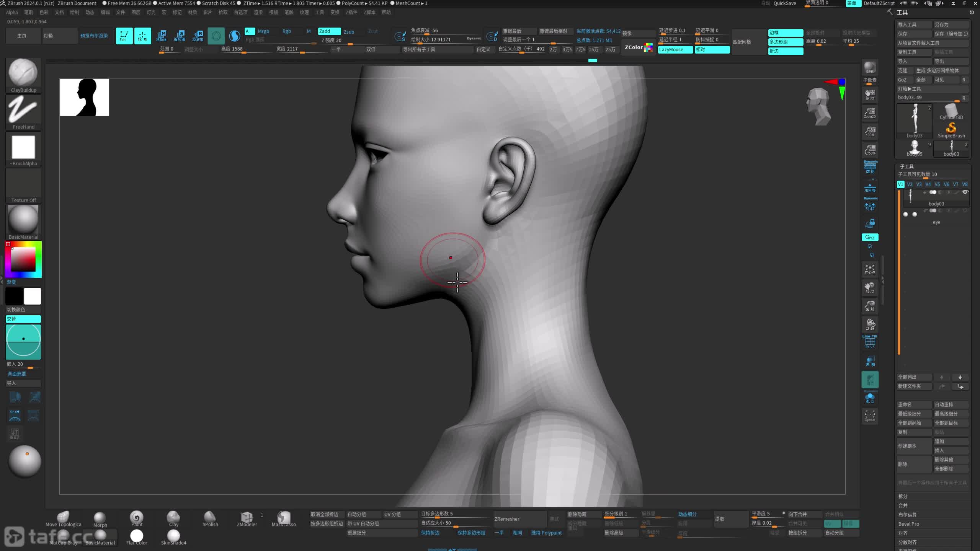Select the Move axis (移动轴) tool

coord(161,36)
